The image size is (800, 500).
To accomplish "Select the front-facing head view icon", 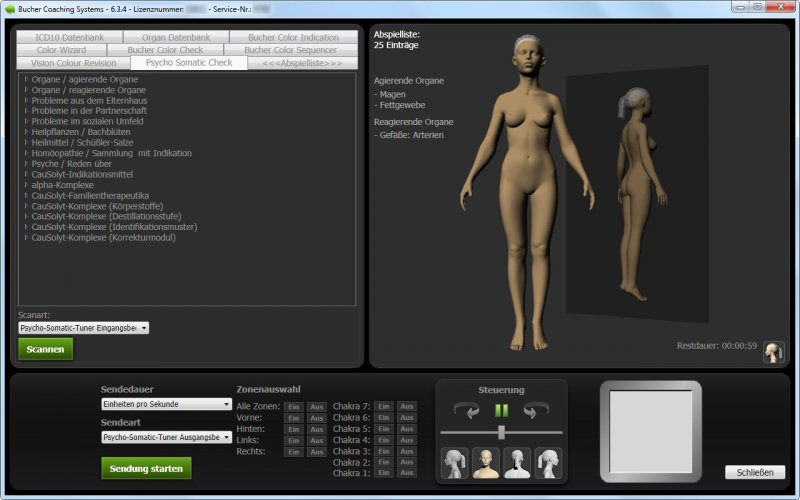I will [x=486, y=463].
